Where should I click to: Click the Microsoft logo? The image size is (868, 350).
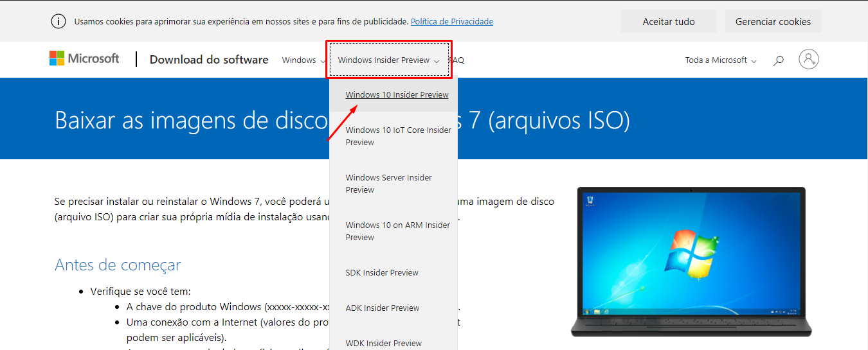click(x=84, y=59)
